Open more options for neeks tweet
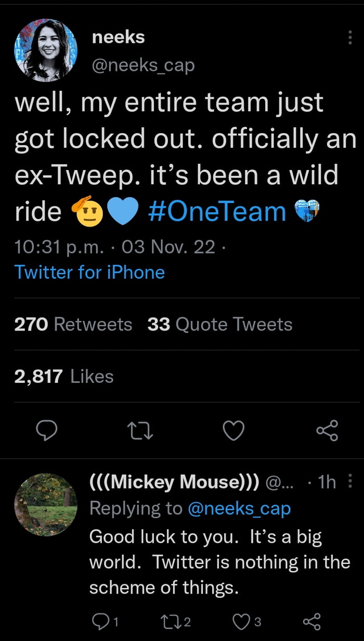The width and height of the screenshot is (364, 641). pos(349,37)
